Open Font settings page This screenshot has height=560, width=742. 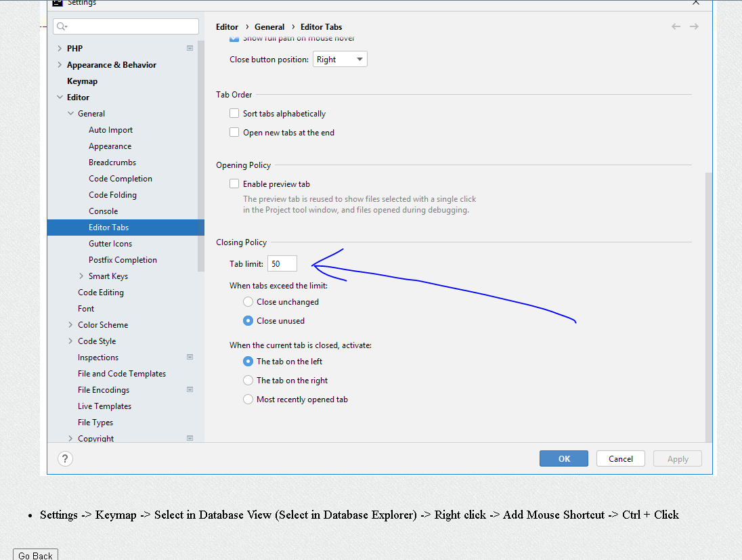click(x=86, y=309)
